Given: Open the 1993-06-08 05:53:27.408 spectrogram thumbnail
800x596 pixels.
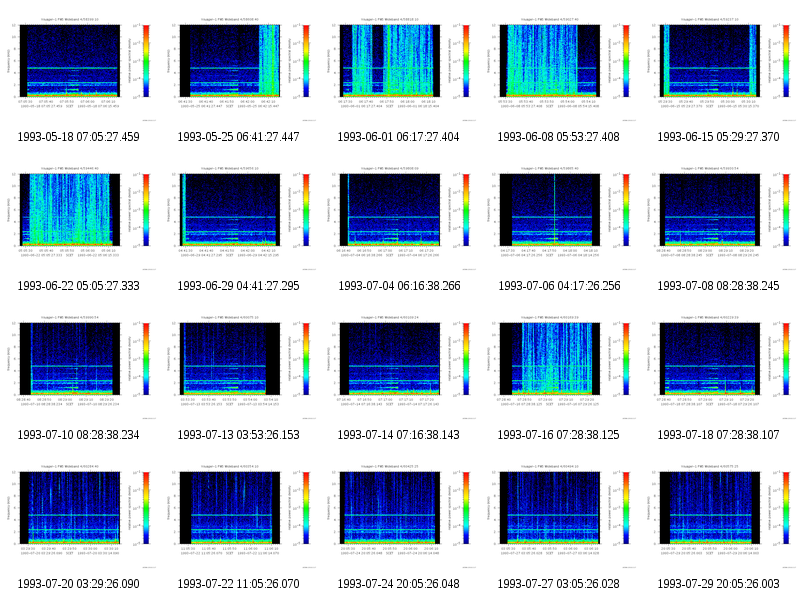Looking at the screenshot, I should pyautogui.click(x=558, y=69).
